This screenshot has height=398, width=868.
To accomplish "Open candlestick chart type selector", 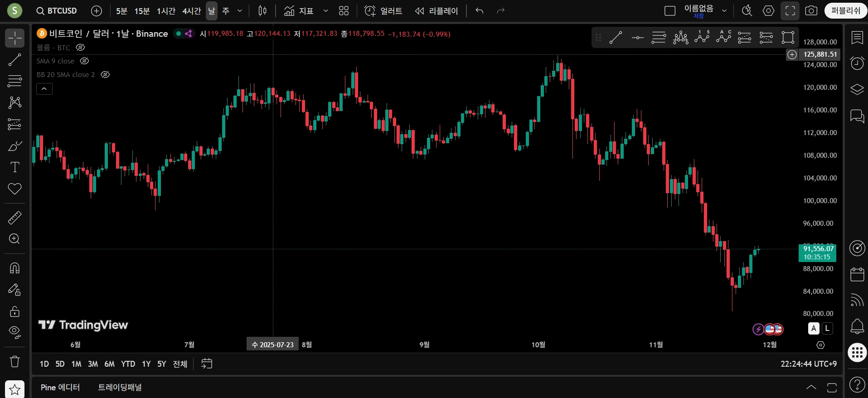I will coord(262,11).
